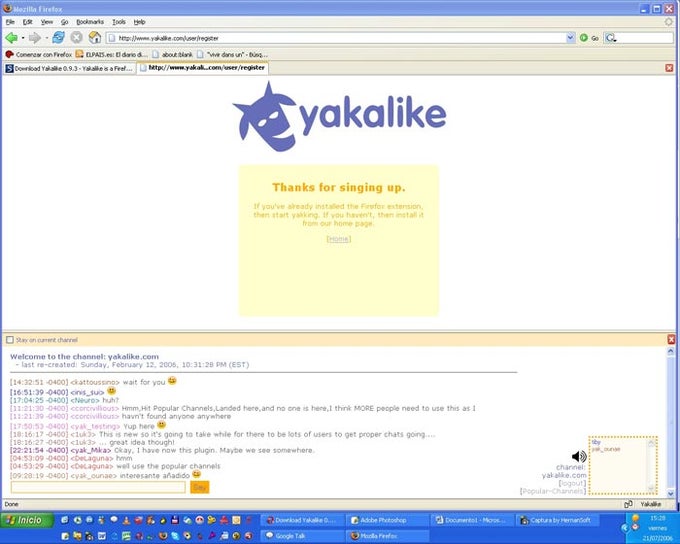680x544 pixels.
Task: Click the orange tray notification icon
Action: [x=635, y=518]
